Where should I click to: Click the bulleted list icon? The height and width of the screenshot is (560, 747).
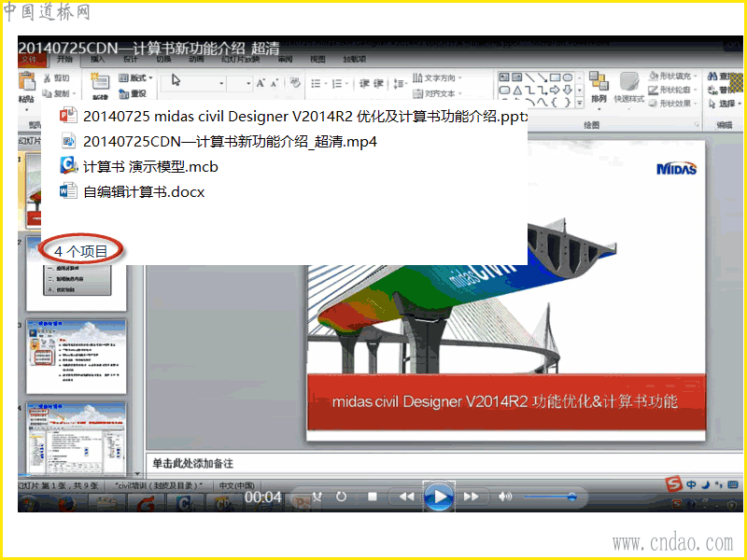[x=316, y=84]
